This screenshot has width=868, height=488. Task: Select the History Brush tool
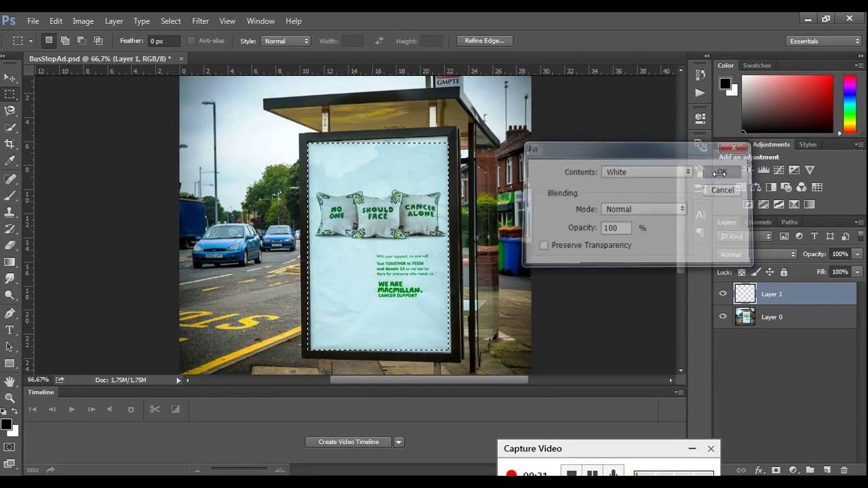tap(9, 229)
